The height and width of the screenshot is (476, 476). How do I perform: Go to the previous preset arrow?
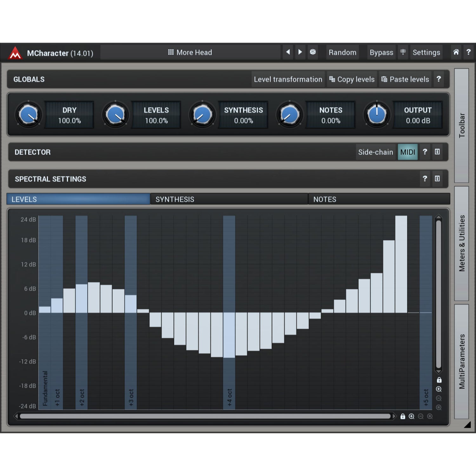288,52
